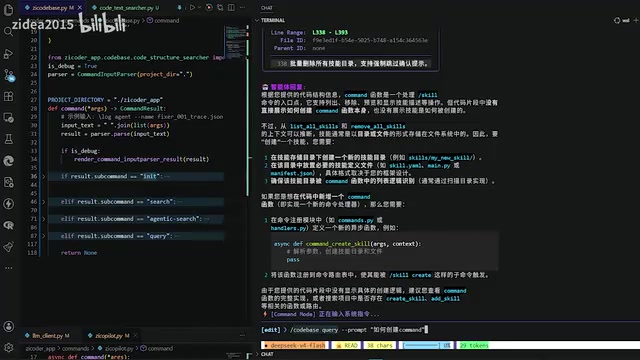The width and height of the screenshot is (640, 360).
Task: Click '[Command Mode]' status text in terminal
Action: click(293, 314)
